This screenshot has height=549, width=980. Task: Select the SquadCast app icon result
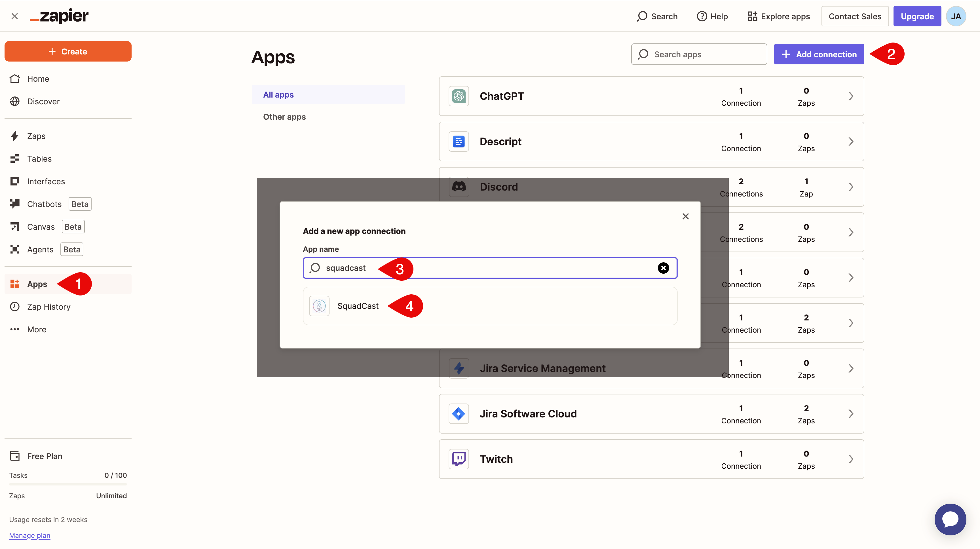tap(319, 306)
